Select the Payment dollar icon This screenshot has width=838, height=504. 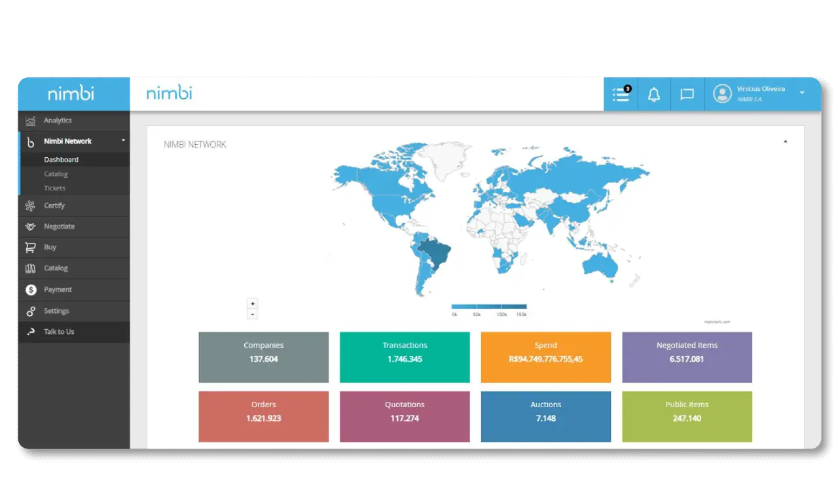coord(29,289)
